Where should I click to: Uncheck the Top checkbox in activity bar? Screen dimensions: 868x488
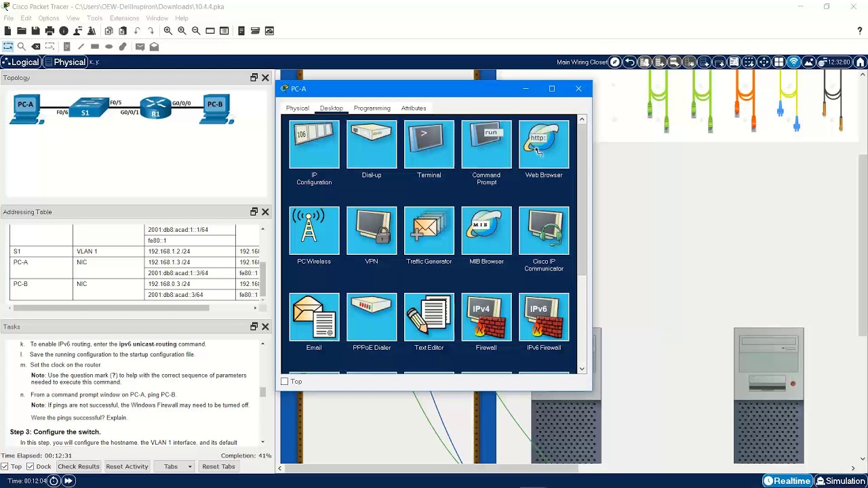(x=5, y=466)
